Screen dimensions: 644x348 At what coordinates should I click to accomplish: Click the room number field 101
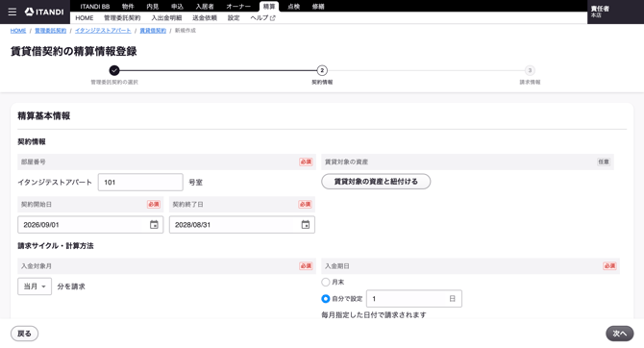click(140, 182)
